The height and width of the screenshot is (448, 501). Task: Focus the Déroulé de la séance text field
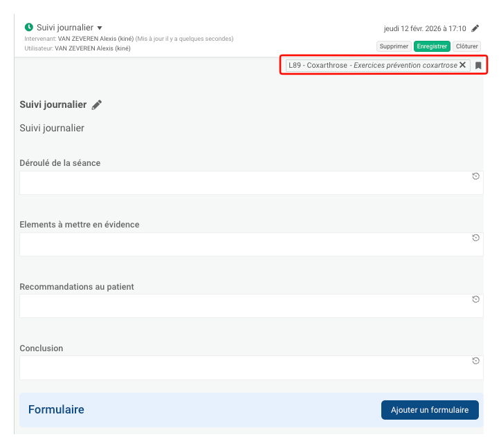tap(242, 183)
